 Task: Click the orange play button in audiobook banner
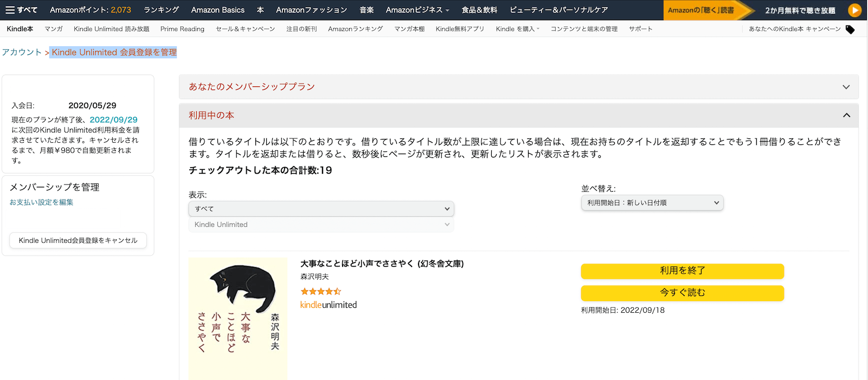click(x=854, y=10)
